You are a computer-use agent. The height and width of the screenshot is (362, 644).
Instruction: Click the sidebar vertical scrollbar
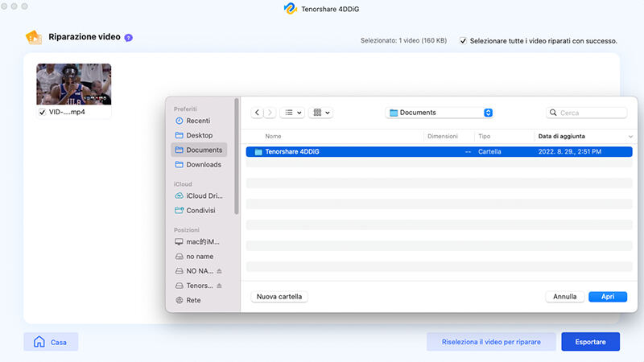[236, 156]
